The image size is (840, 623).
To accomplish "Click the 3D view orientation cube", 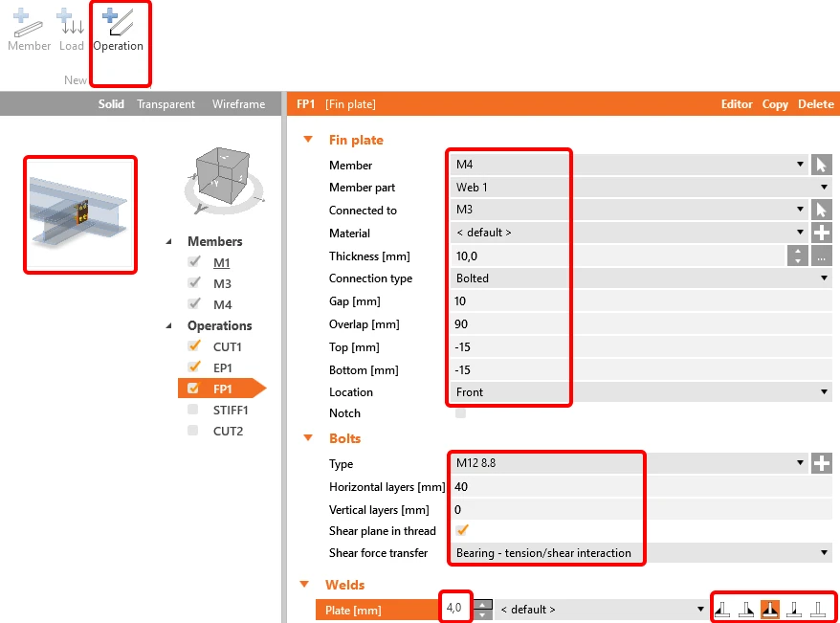I will pyautogui.click(x=223, y=176).
